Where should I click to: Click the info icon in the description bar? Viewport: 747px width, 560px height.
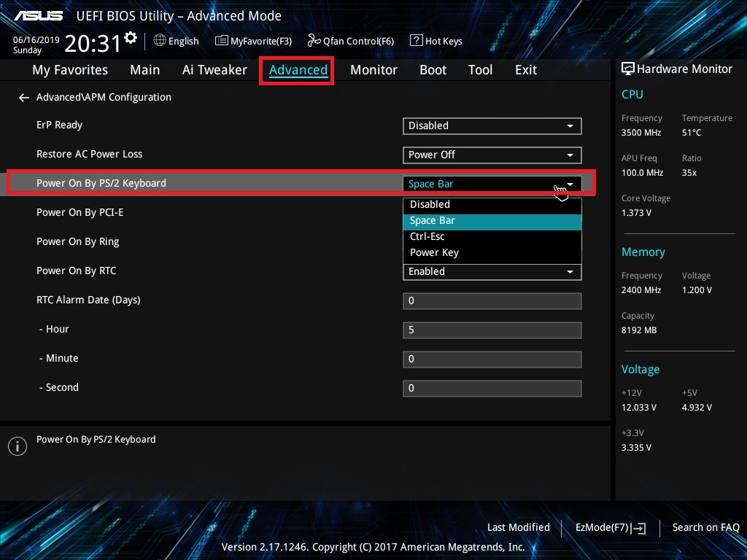click(x=17, y=446)
